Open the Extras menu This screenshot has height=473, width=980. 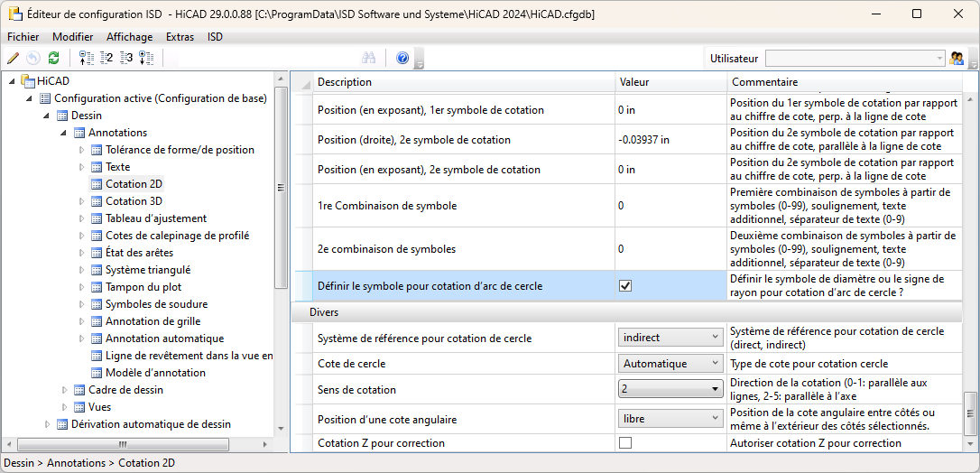tap(180, 37)
